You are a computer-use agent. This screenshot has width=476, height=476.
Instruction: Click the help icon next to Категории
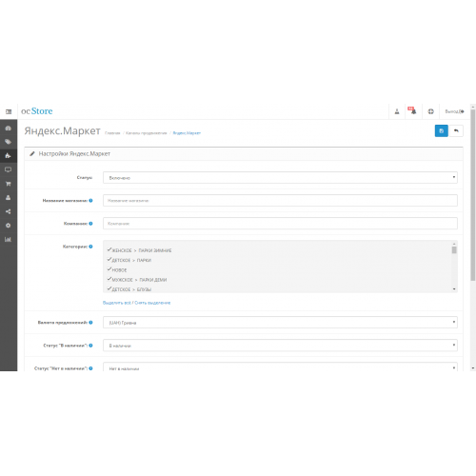[90, 247]
